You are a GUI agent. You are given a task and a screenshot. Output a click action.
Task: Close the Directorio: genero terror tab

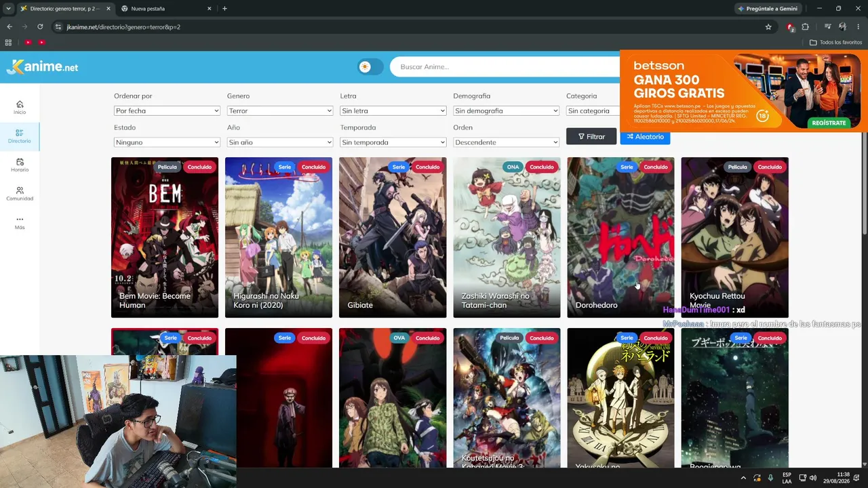[x=108, y=9]
